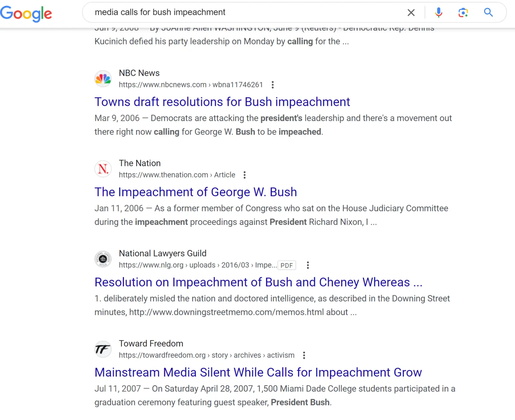The image size is (515, 420).
Task: Click the Toward Freedom favicon
Action: click(103, 349)
